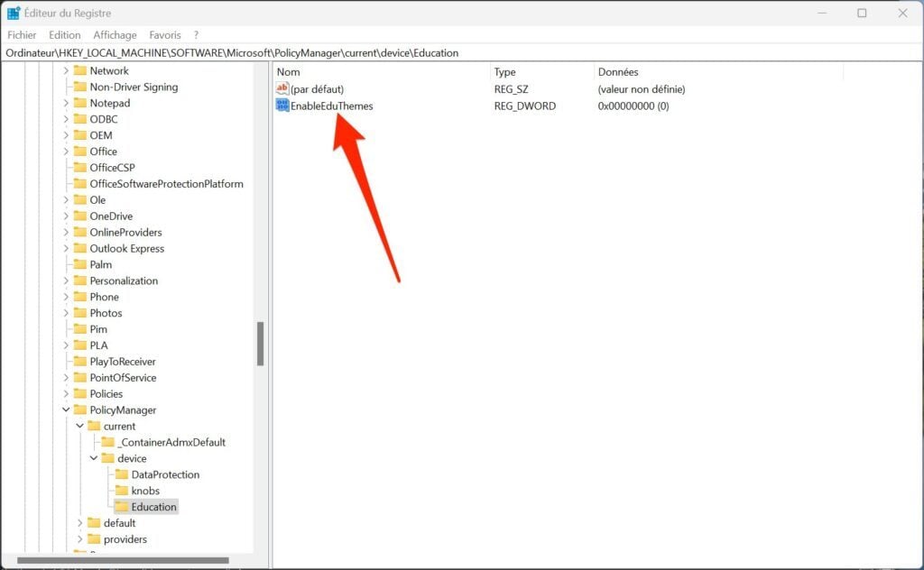
Task: Collapse the device key
Action: (94, 458)
